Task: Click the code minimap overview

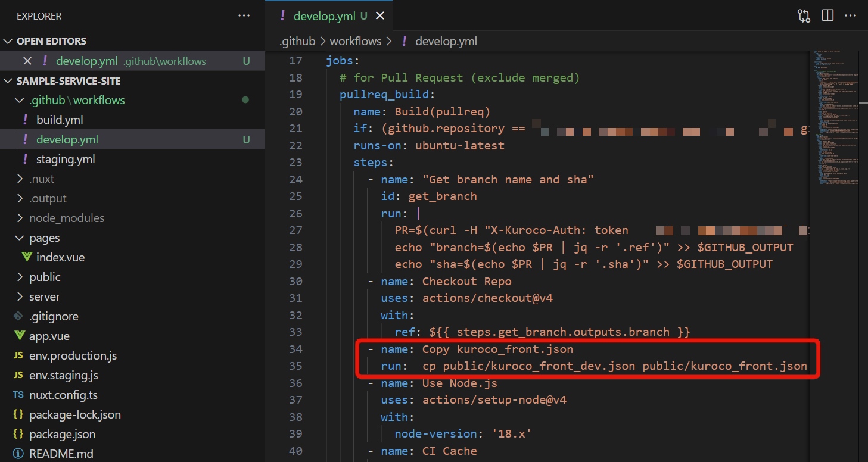Action: point(838,119)
